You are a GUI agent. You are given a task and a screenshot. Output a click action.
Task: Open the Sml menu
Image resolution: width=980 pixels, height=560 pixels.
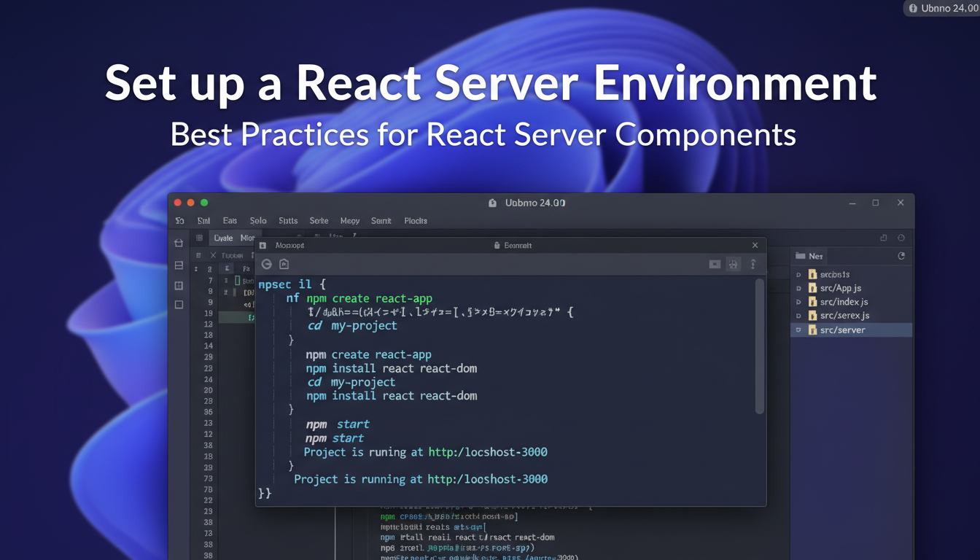(203, 220)
